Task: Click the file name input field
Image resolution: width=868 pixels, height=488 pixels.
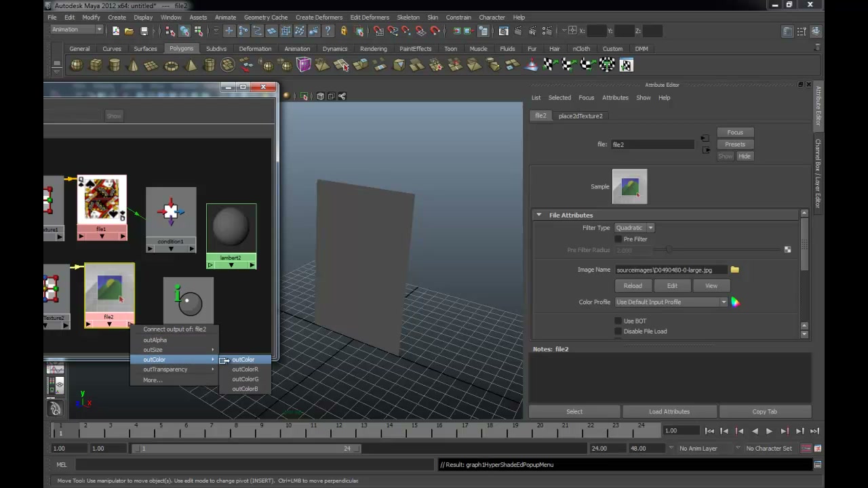Action: tap(654, 144)
